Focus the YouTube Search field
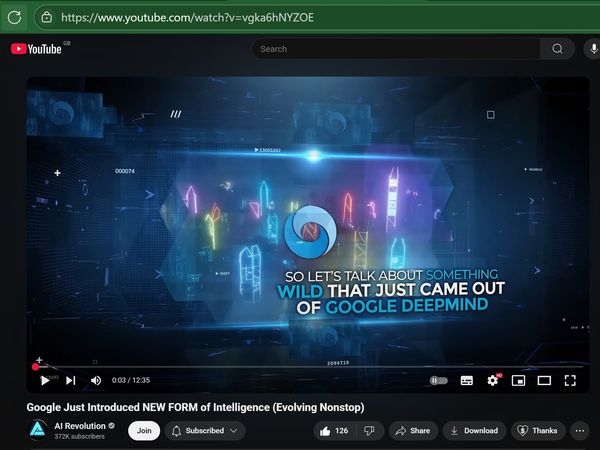This screenshot has height=450, width=600. tap(396, 49)
